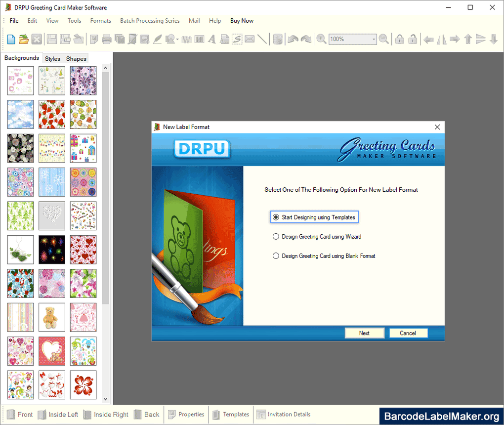Viewport: 504px width, 425px height.
Task: Select the line drawing tool
Action: 262,39
